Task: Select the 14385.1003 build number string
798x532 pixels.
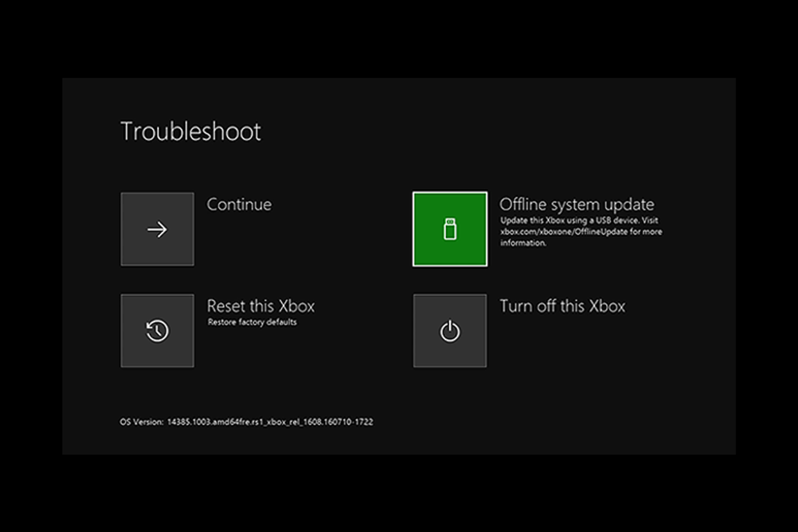Action: [189, 422]
